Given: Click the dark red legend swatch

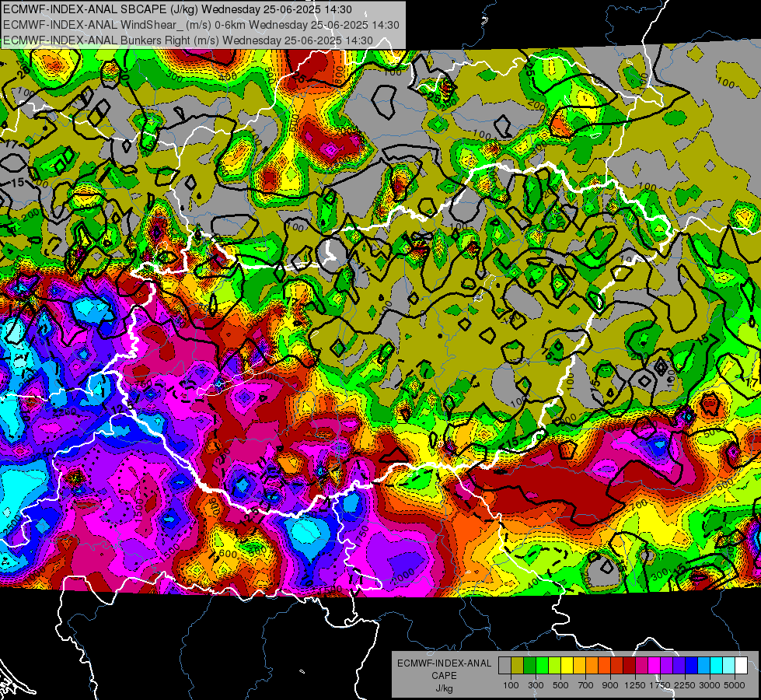Looking at the screenshot, I should 629,666.
